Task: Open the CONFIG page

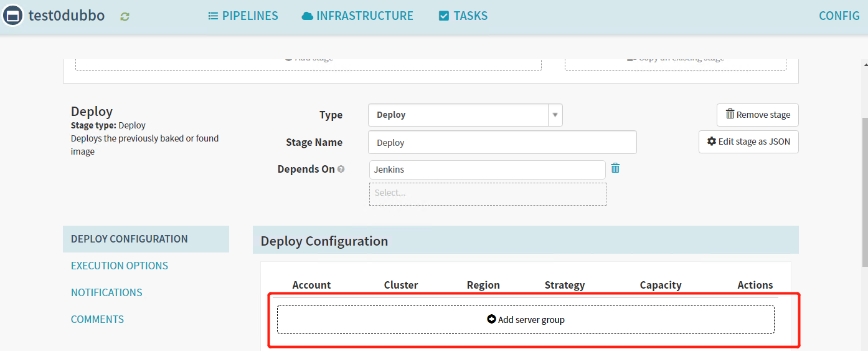Action: pyautogui.click(x=839, y=16)
